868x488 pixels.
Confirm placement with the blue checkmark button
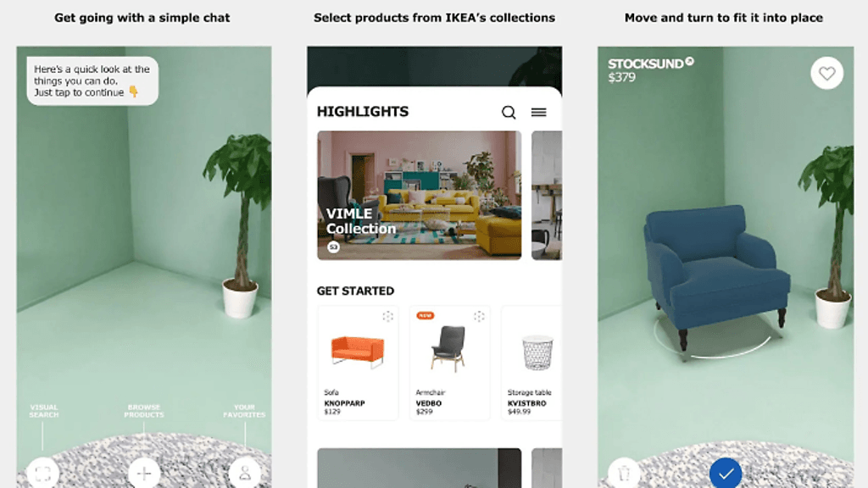726,473
